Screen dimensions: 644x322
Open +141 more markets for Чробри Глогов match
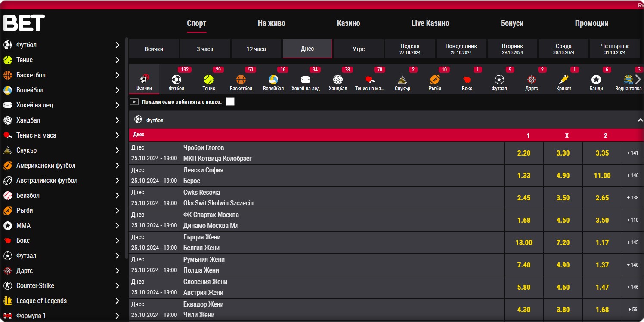632,153
